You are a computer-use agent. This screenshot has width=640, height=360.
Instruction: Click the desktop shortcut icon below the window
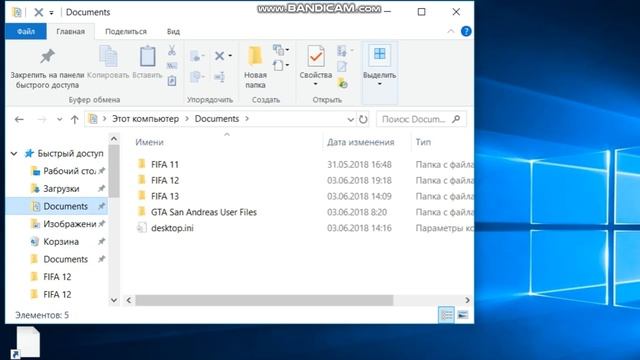tap(26, 343)
